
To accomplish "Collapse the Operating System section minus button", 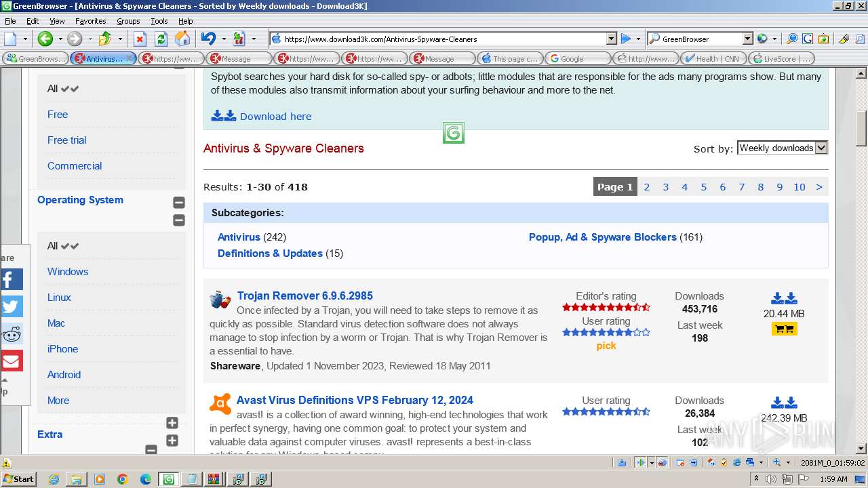I will (179, 202).
